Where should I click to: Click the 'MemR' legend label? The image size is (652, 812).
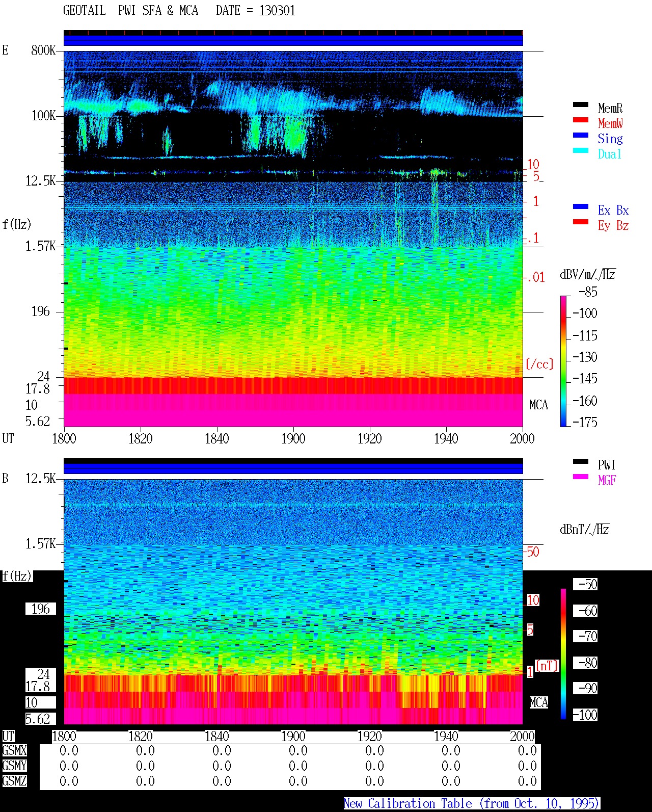click(x=610, y=108)
